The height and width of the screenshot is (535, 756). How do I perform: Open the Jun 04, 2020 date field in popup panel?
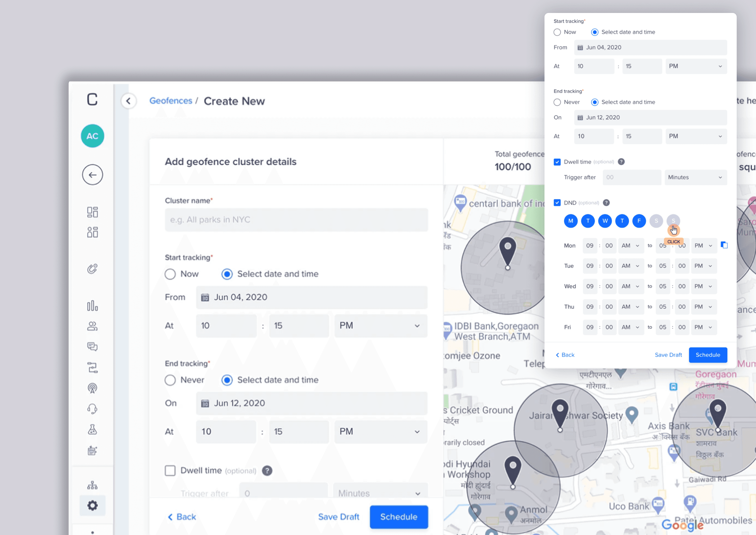[651, 48]
